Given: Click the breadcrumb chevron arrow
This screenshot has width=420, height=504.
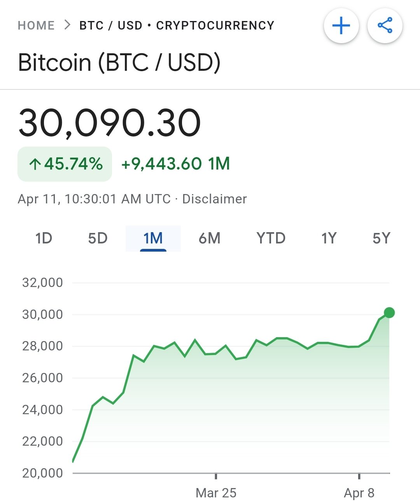Looking at the screenshot, I should tap(67, 25).
